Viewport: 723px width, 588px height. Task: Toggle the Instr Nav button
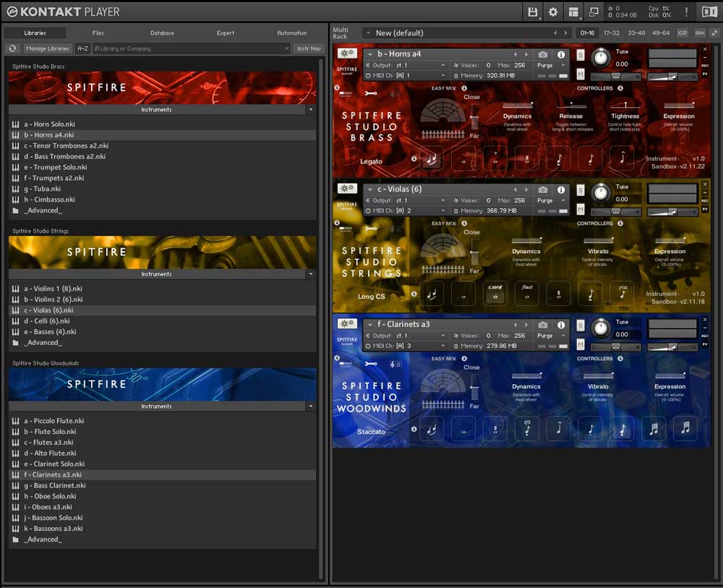[309, 48]
